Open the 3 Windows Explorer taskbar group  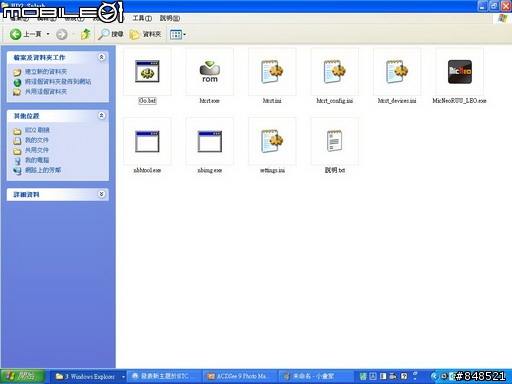point(89,377)
